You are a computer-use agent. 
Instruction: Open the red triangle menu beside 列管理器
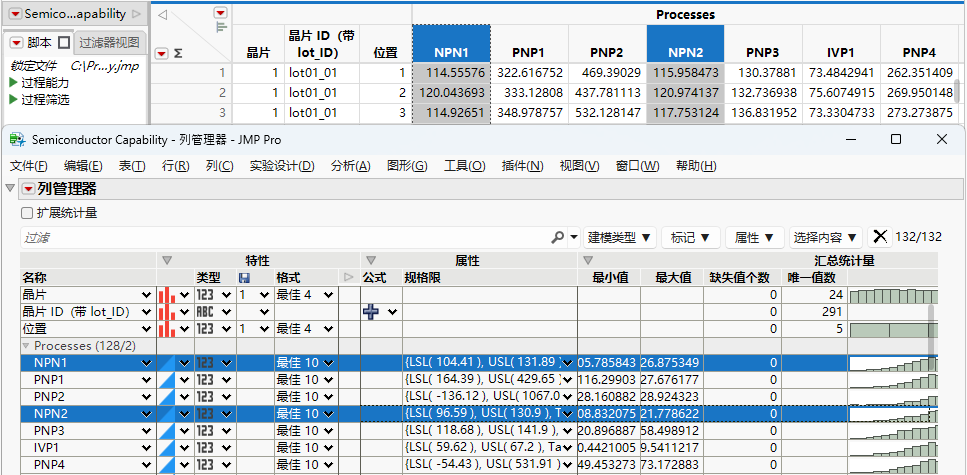[x=29, y=189]
